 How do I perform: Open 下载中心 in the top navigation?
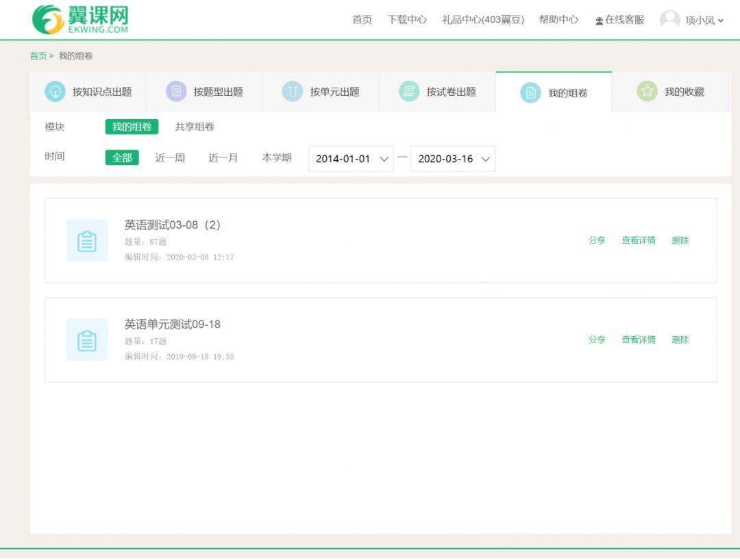pos(407,20)
